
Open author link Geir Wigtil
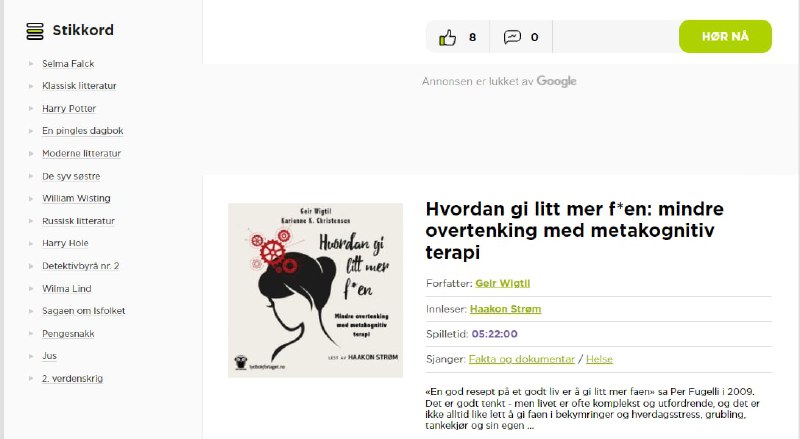503,283
